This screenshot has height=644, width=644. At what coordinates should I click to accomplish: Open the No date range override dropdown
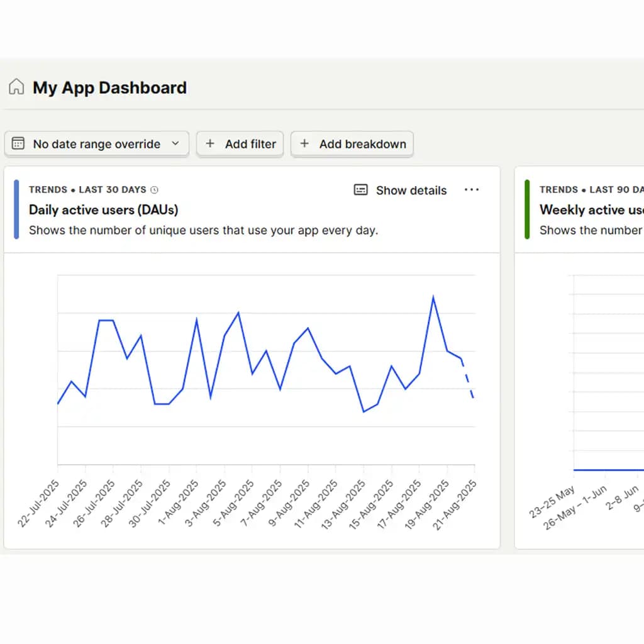(x=97, y=144)
